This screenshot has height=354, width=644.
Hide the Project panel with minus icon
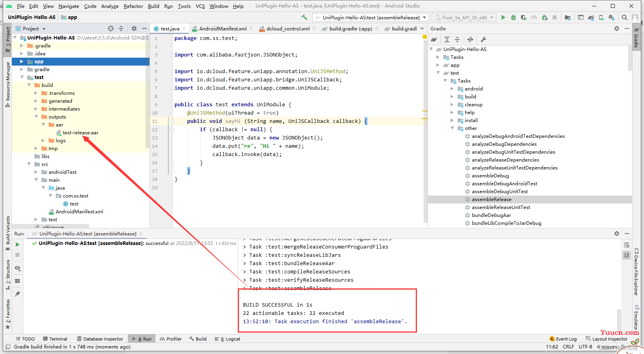(144, 28)
